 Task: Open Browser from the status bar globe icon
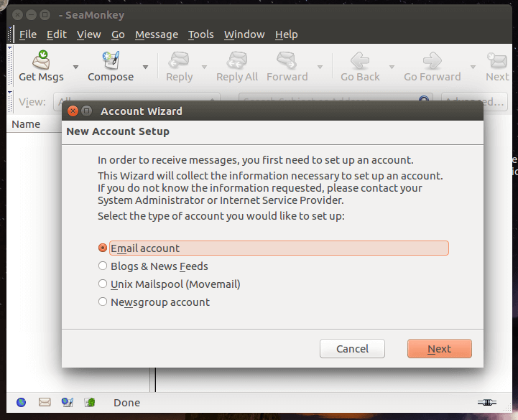(21, 403)
